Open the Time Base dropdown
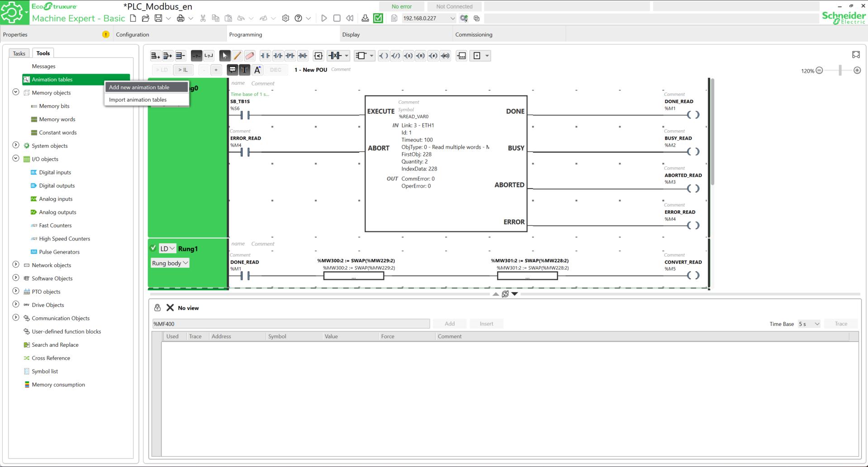Image resolution: width=868 pixels, height=467 pixels. coord(809,324)
